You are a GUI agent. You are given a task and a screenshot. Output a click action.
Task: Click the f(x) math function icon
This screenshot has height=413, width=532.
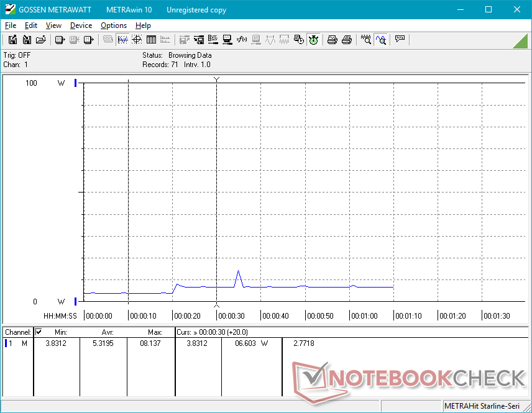[242, 40]
